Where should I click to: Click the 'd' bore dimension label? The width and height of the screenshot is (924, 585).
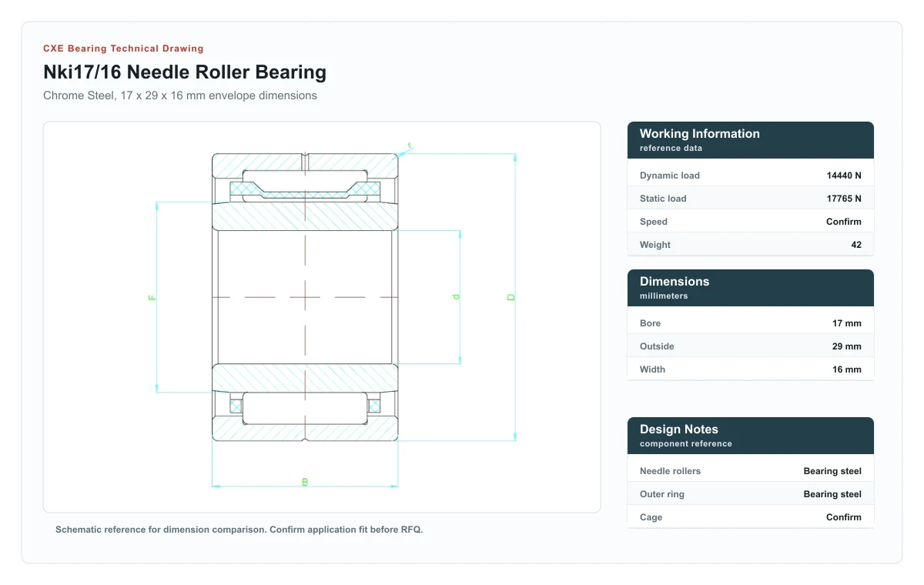tap(456, 296)
